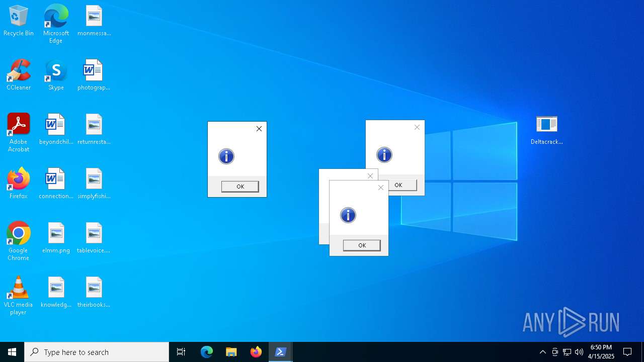The image size is (644, 362).
Task: Select the returnresta... image file icon
Action: pos(94,130)
